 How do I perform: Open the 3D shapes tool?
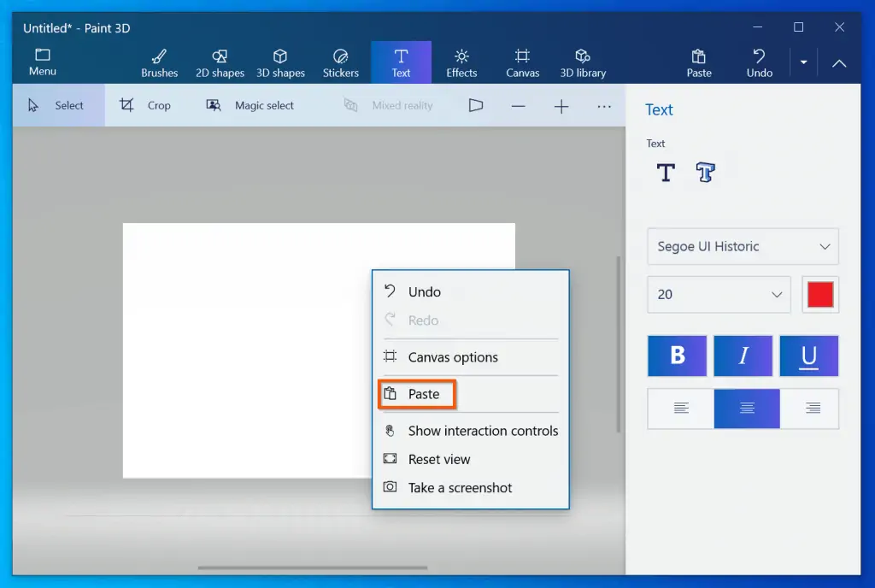tap(280, 63)
